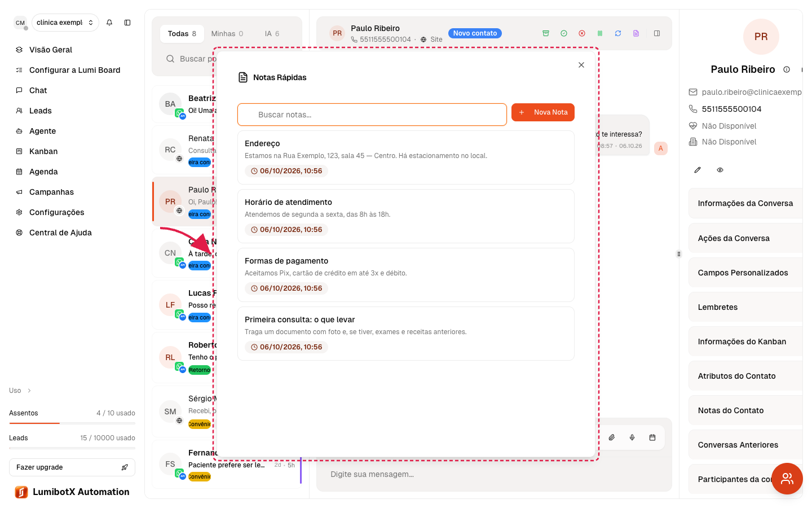Viewport: 812px width, 508px height.
Task: Select the Horário de atendimento note
Action: (x=406, y=216)
